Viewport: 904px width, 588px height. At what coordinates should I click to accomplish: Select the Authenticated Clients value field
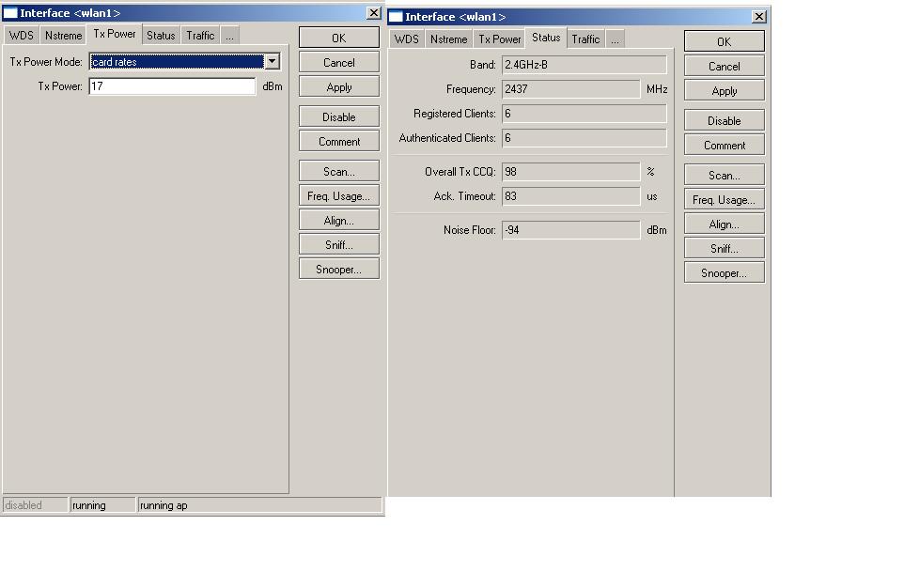[x=584, y=138]
